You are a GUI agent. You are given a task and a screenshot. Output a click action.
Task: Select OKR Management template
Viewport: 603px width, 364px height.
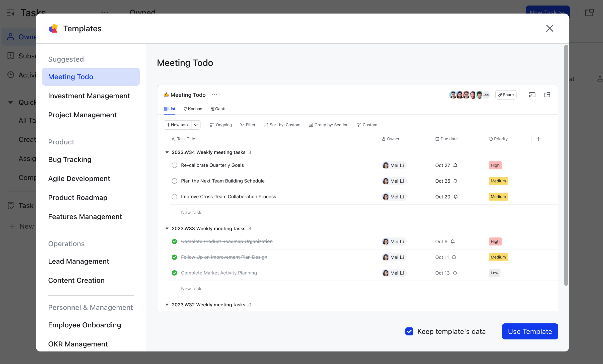click(x=91, y=344)
